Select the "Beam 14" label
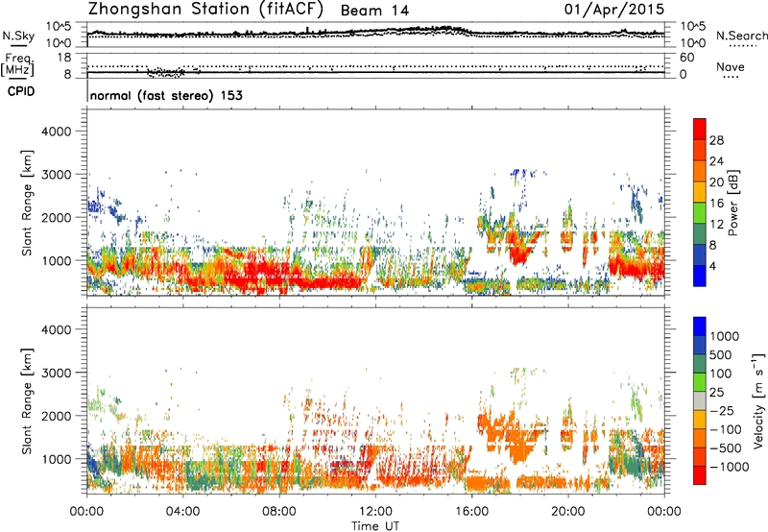 pyautogui.click(x=374, y=11)
